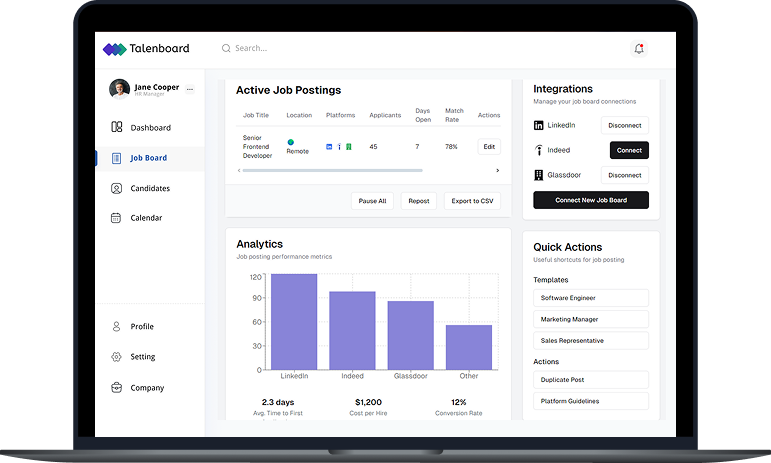Click the table's left scroll arrow

pos(238,170)
